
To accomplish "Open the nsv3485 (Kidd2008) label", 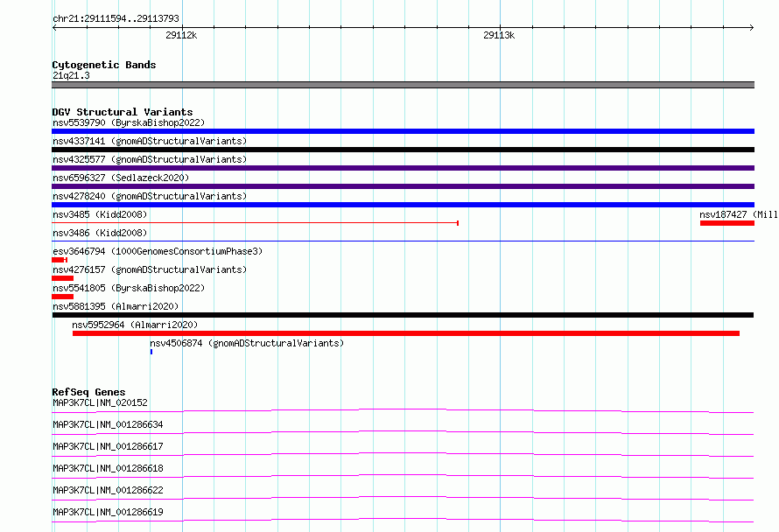I will pyautogui.click(x=100, y=214).
